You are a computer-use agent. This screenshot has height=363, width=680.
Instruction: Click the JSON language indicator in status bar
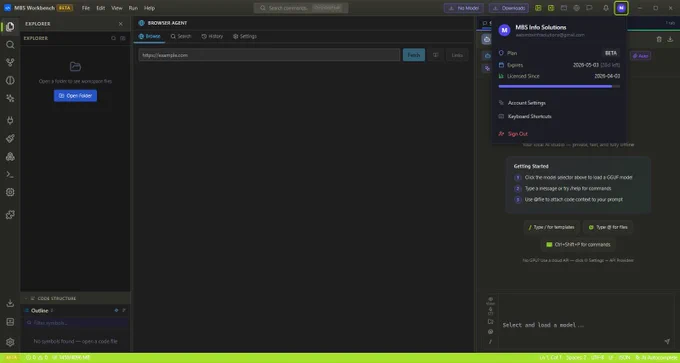coord(624,358)
